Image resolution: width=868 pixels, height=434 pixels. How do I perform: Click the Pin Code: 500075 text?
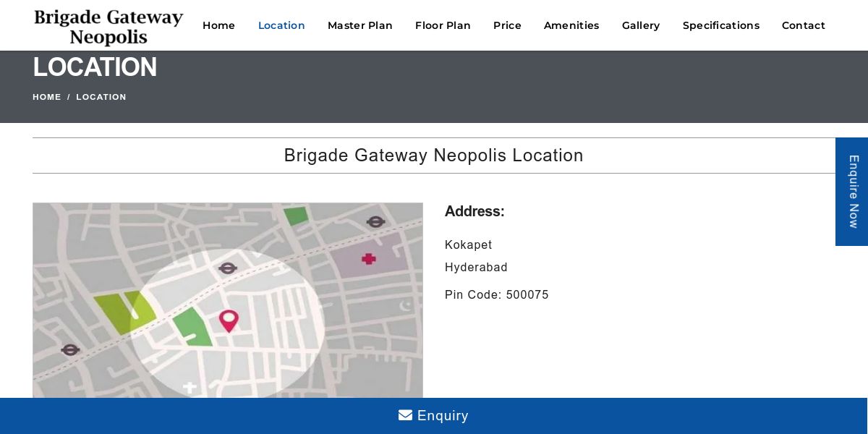tap(497, 294)
